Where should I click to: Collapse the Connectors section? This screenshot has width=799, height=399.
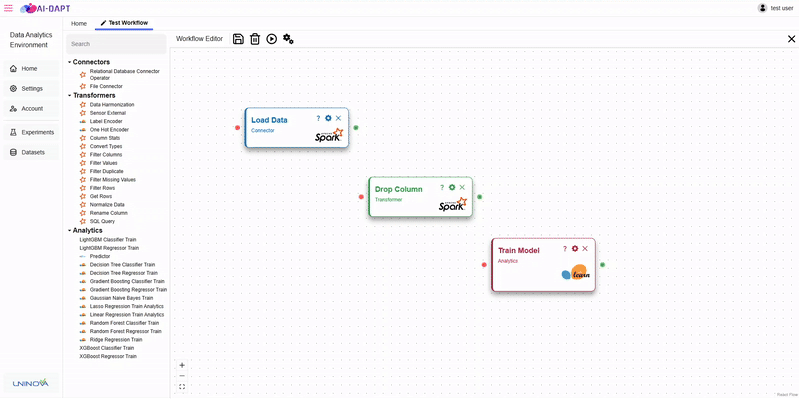69,62
